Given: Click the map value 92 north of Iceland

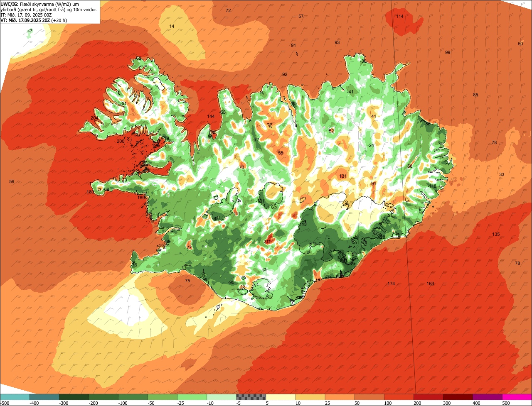Looking at the screenshot, I should pos(285,74).
